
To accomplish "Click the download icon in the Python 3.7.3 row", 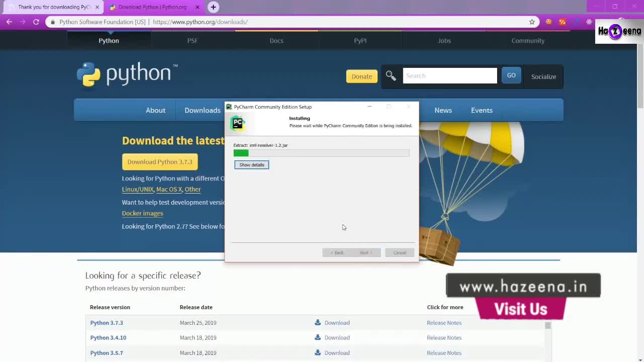I will 317,322.
